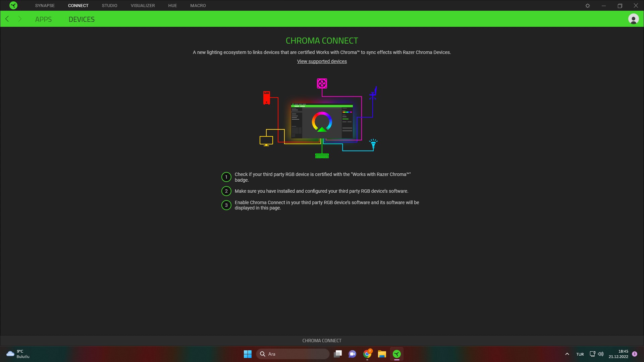Click the Windows Start button
644x362 pixels.
(248, 354)
